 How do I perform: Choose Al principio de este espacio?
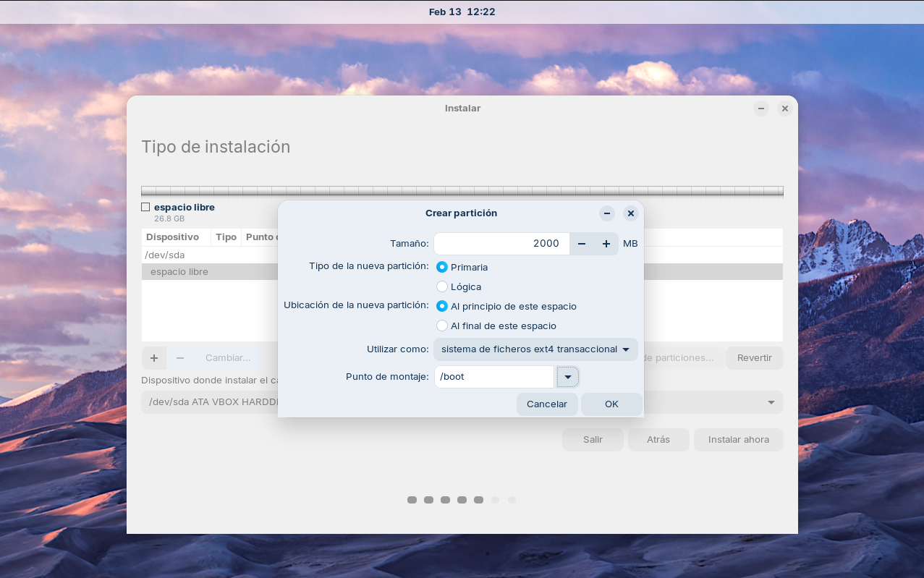coord(442,306)
